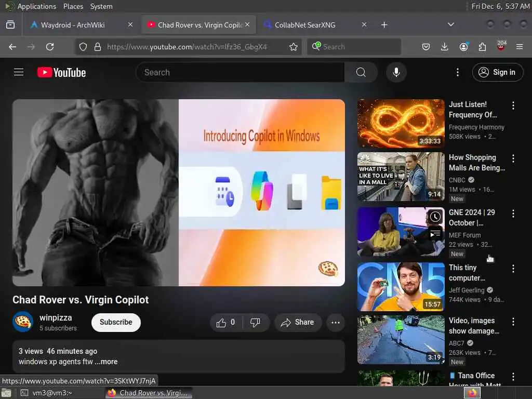Screen dimensions: 532x399
Task: Focus Firefox toolbar search box
Action: pyautogui.click(x=354, y=47)
